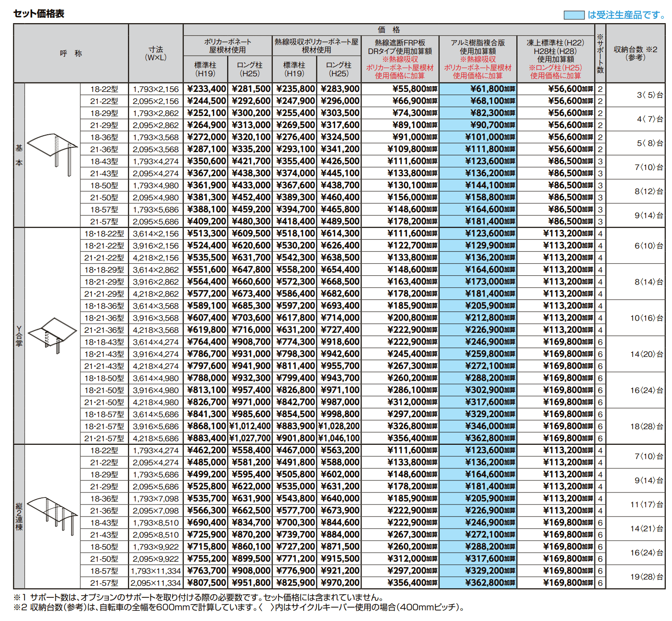Image resolution: width=672 pixels, height=621 pixels.
Task: Select the セット価格表 title text
Action: point(39,14)
